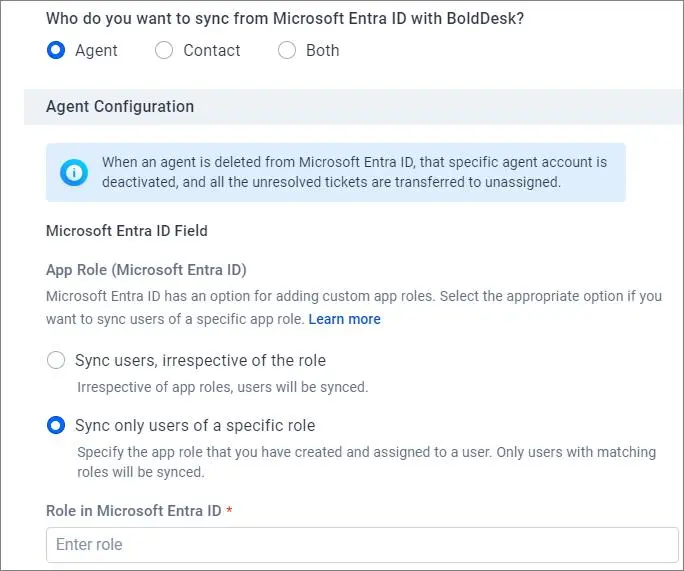This screenshot has width=684, height=571.
Task: Click the Microsoft Entra ID Field heading
Action: (x=127, y=231)
